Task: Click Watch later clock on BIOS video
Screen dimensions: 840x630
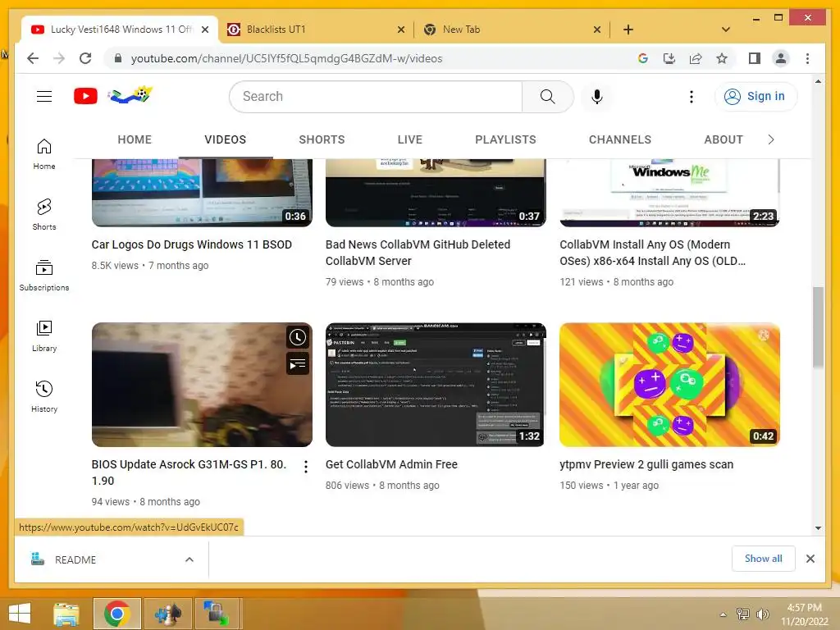Action: click(x=297, y=337)
